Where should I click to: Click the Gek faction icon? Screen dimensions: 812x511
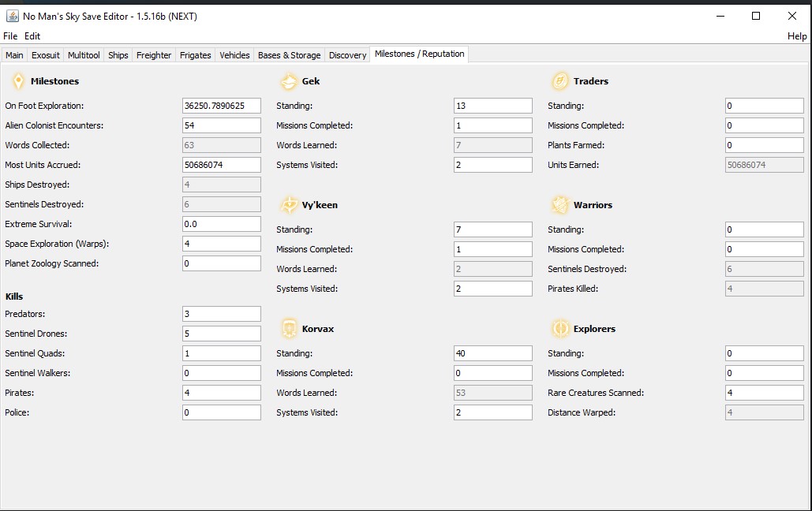click(289, 81)
